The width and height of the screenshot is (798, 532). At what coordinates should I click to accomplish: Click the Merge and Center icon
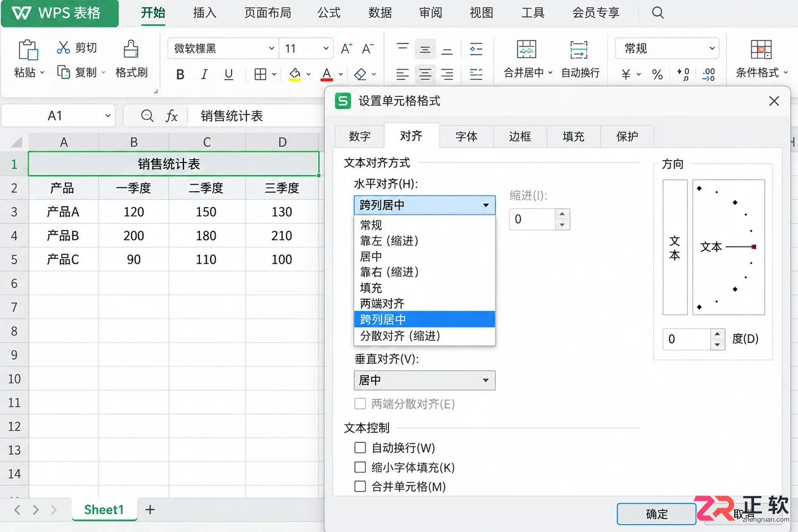(x=526, y=49)
